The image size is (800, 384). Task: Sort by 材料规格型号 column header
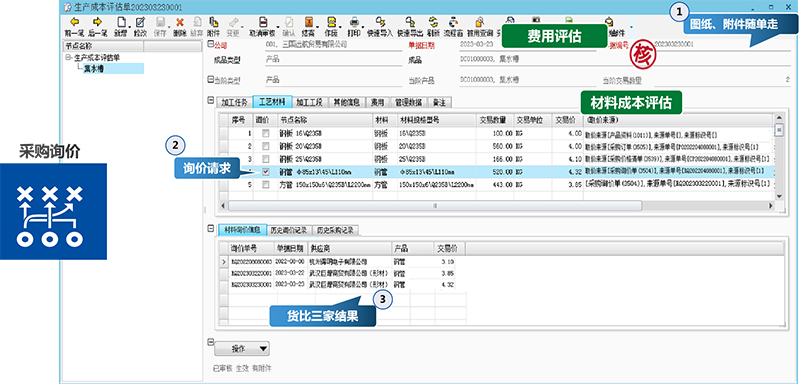coord(436,120)
